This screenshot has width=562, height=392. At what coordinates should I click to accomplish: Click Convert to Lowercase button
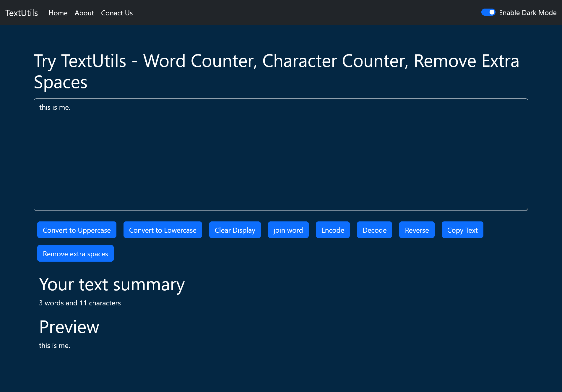[x=163, y=230]
